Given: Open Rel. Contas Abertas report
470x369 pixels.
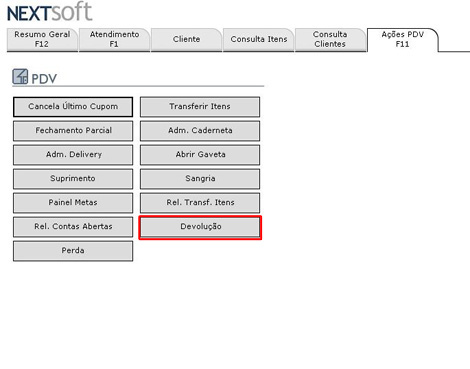Looking at the screenshot, I should (x=73, y=227).
